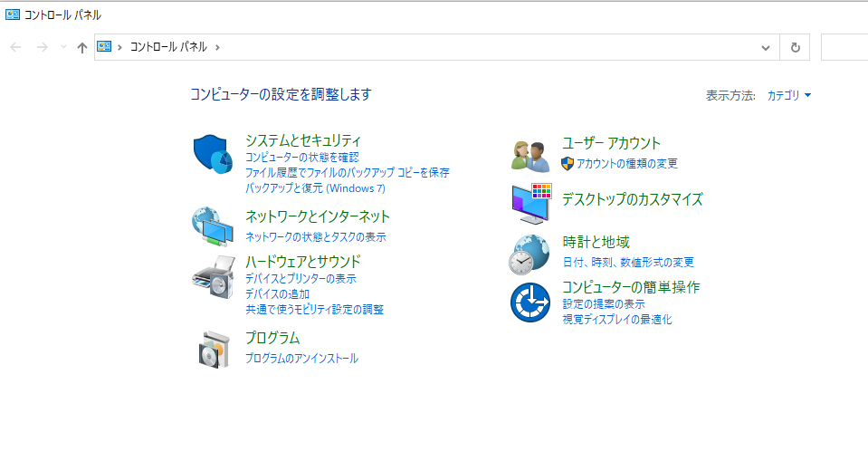This screenshot has width=868, height=461.
Task: Expand the address bar history dropdown
Action: click(766, 48)
